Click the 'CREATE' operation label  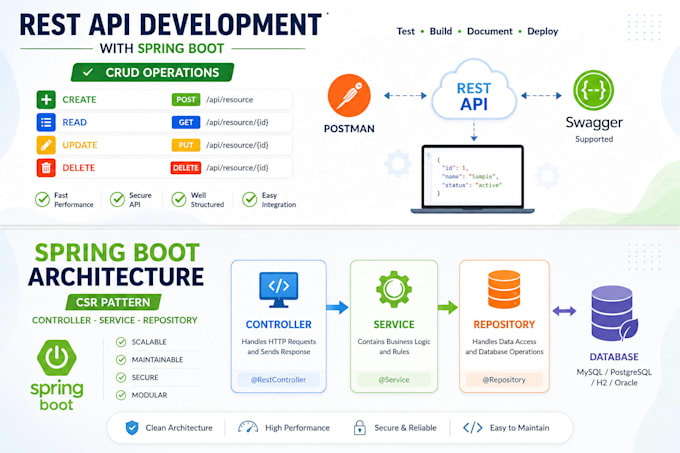79,100
